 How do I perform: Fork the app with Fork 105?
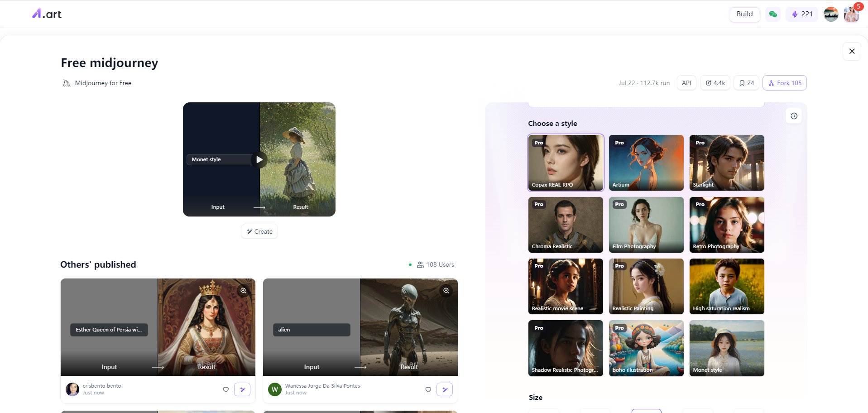pos(785,83)
